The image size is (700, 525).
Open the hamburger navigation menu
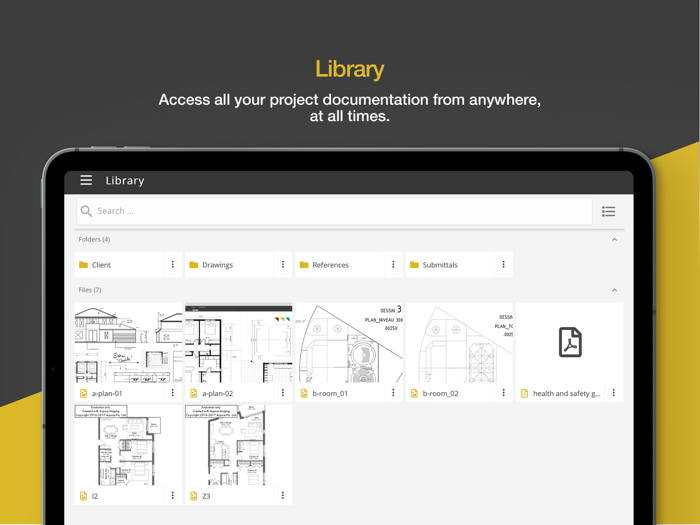[x=86, y=180]
